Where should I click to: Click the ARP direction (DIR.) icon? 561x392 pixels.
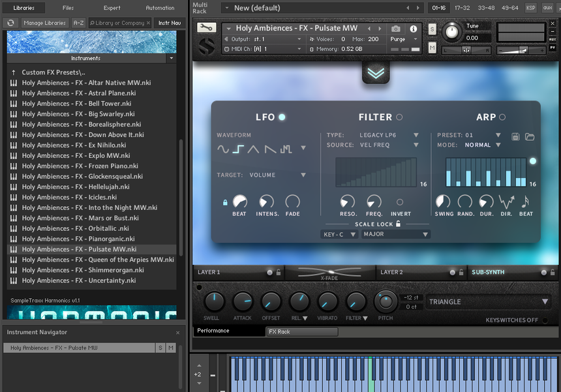coord(507,202)
